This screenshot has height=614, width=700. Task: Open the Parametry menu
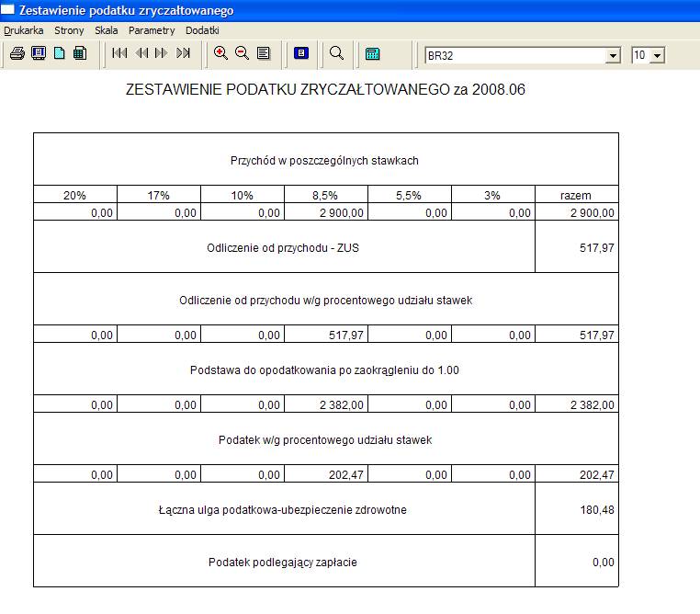(152, 30)
